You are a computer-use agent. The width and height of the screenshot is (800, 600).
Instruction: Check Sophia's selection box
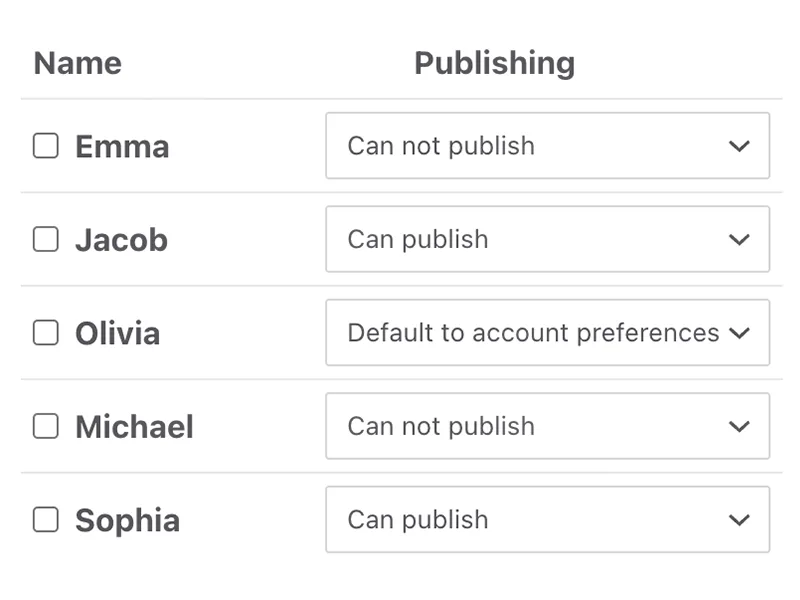(x=46, y=520)
